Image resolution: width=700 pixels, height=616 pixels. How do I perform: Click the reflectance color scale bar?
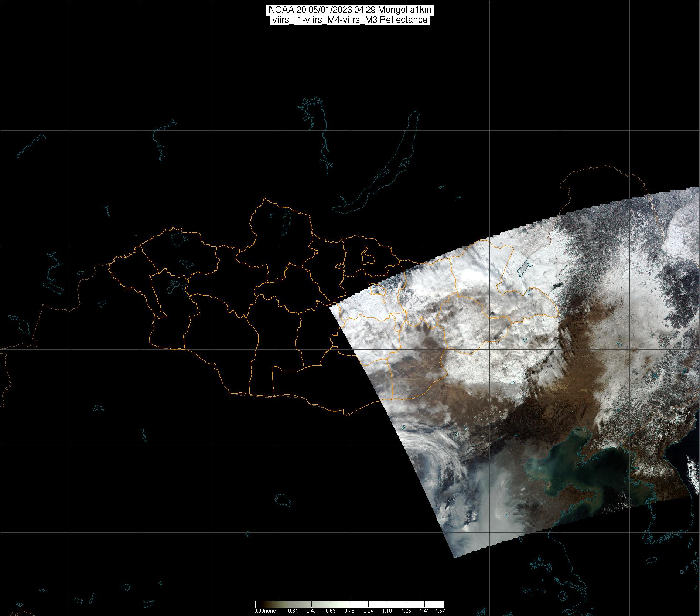coord(349,604)
